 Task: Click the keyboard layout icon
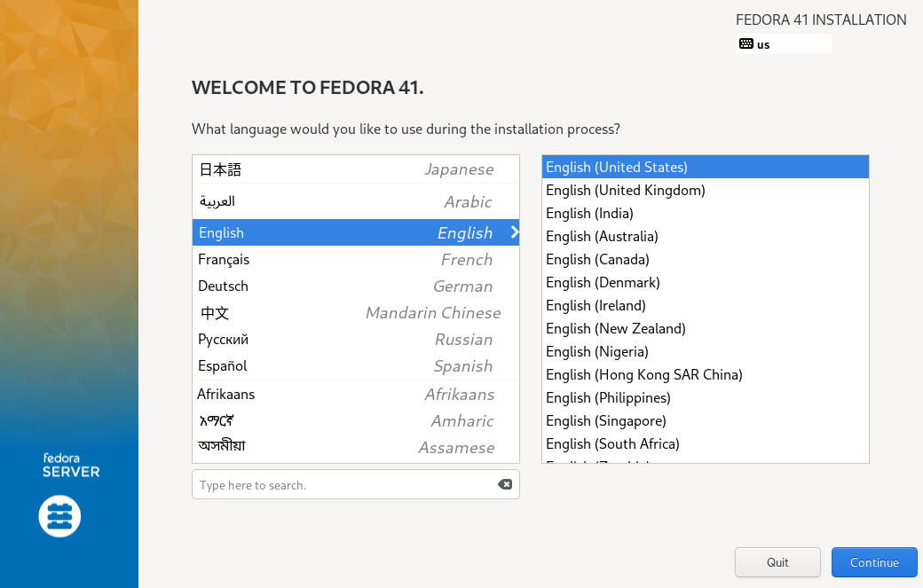click(x=745, y=43)
